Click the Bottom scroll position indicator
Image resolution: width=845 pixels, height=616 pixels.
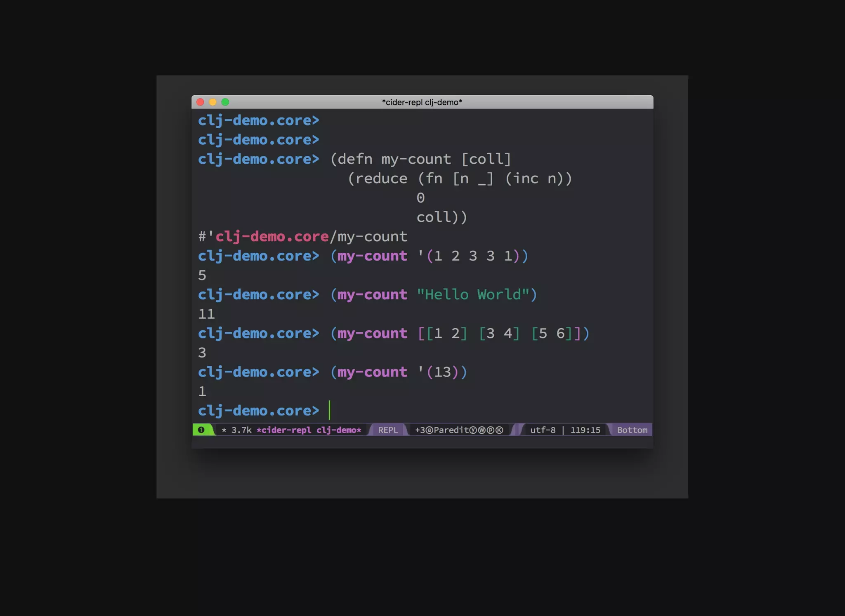tap(632, 430)
